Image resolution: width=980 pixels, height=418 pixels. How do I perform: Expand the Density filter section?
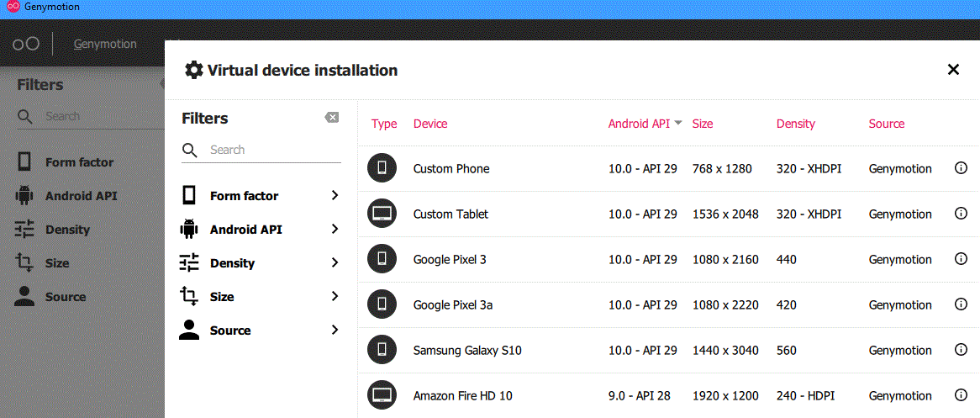point(260,262)
